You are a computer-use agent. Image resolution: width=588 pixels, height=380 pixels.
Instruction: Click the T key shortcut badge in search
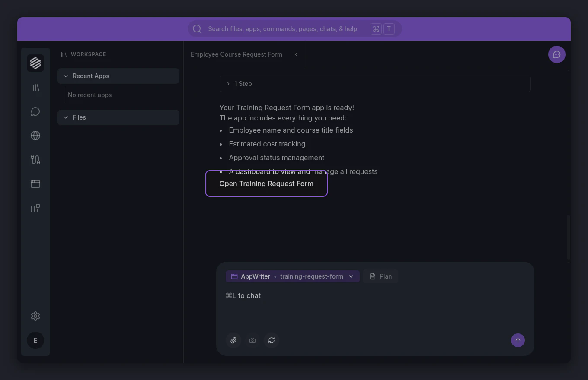389,29
